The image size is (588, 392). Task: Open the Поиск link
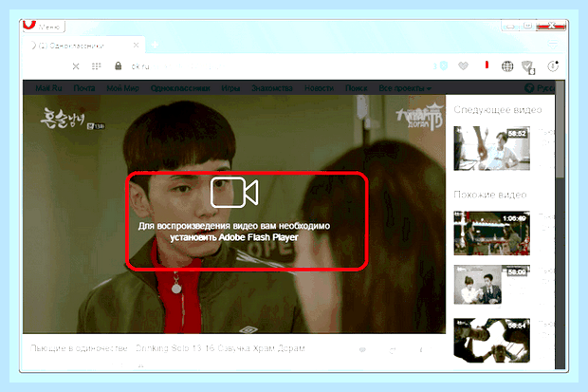tap(357, 88)
